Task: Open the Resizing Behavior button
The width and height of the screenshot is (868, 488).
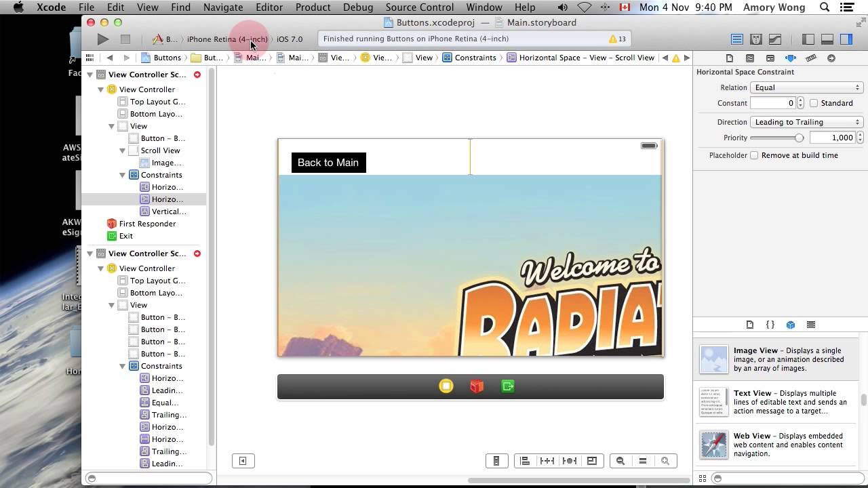Action: tap(592, 461)
